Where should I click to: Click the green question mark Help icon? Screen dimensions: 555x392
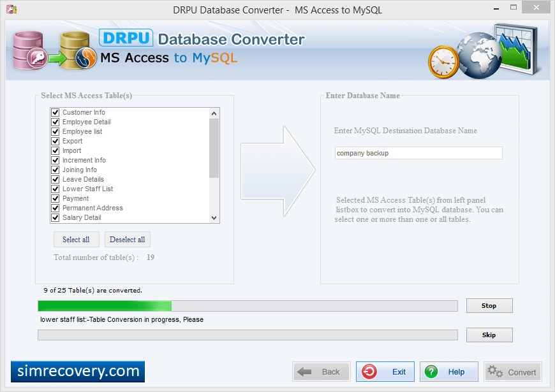coord(431,372)
